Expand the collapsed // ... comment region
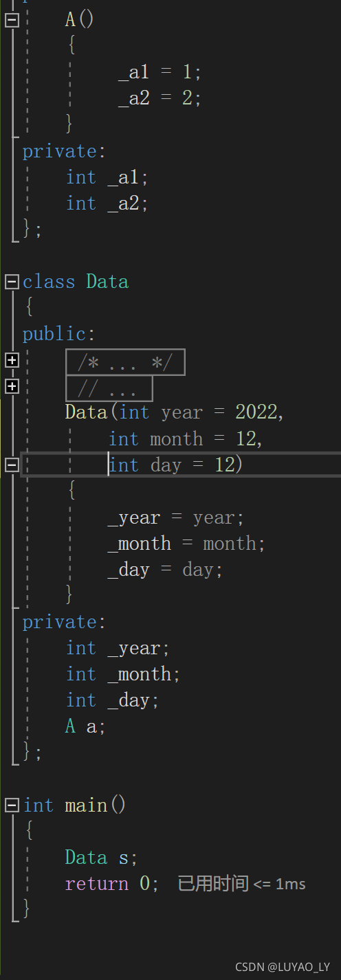341x980 pixels. tap(11, 387)
